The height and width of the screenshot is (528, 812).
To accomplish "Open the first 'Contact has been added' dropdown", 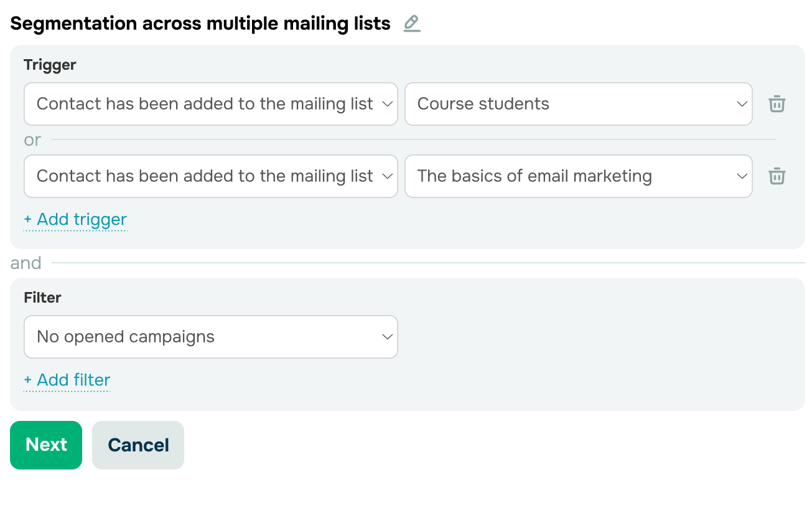I will click(x=211, y=104).
